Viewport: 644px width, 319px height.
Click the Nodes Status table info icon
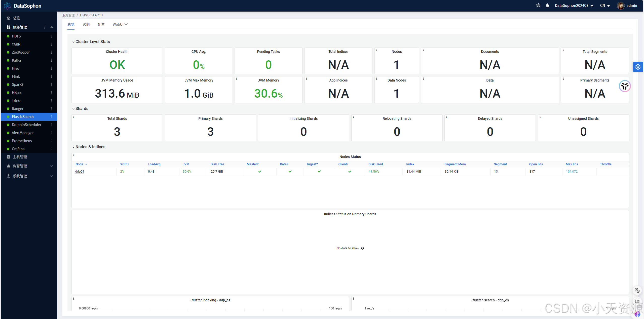tap(74, 155)
